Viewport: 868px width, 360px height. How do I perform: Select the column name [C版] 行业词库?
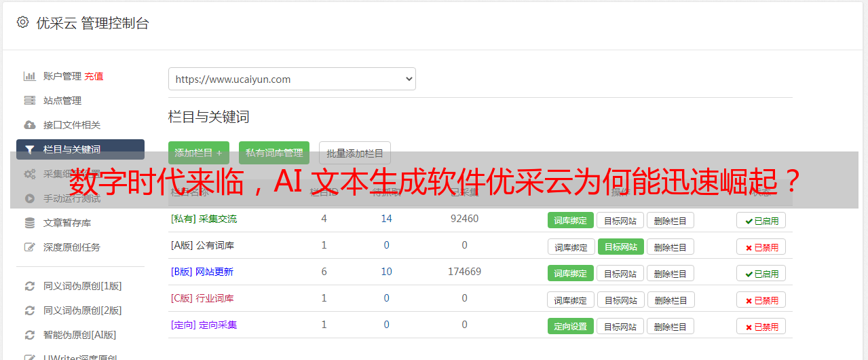click(202, 298)
